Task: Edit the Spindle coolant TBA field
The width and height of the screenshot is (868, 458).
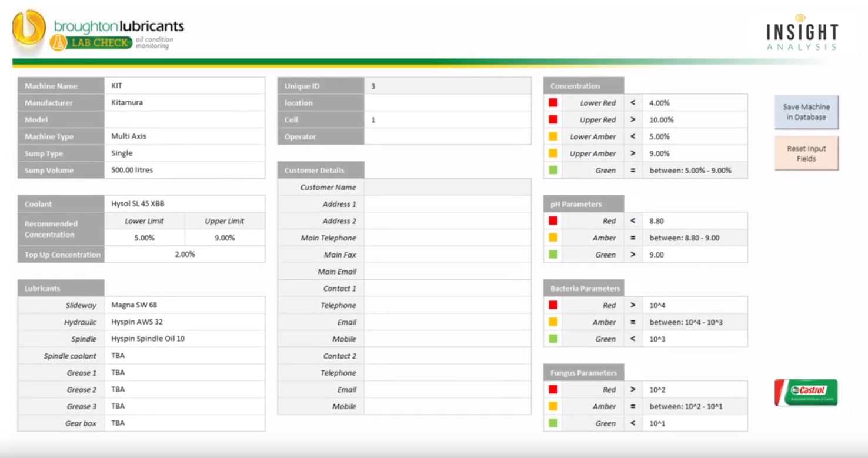Action: (185, 356)
